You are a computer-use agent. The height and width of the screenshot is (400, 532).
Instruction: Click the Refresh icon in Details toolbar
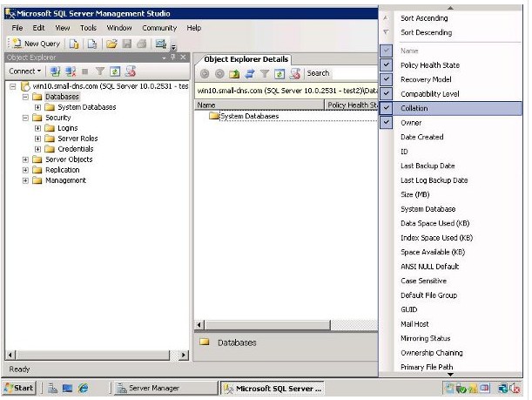(x=279, y=73)
